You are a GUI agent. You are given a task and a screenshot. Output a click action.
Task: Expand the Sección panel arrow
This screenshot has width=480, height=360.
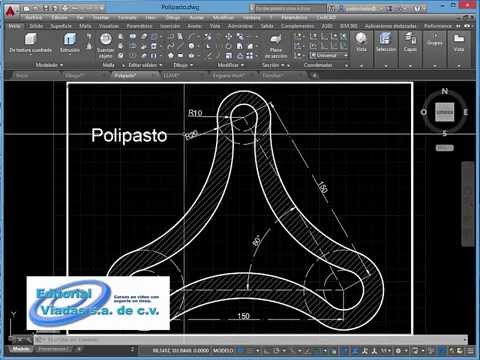tap(283, 65)
